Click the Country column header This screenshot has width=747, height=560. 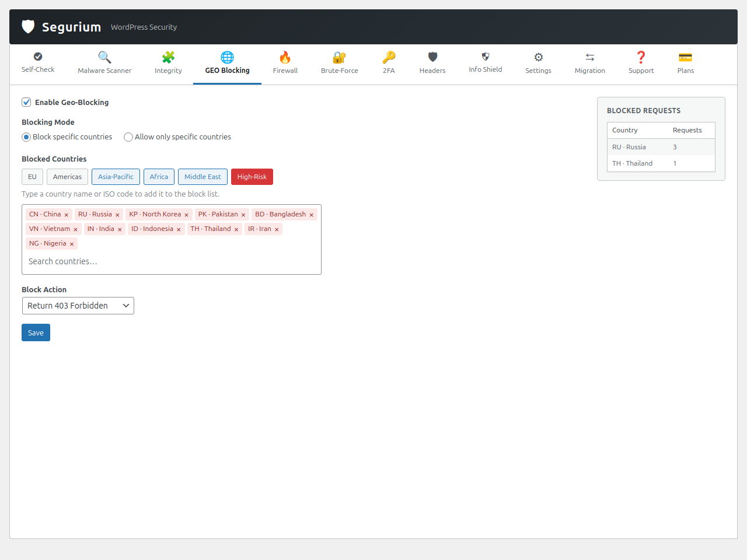(x=624, y=130)
